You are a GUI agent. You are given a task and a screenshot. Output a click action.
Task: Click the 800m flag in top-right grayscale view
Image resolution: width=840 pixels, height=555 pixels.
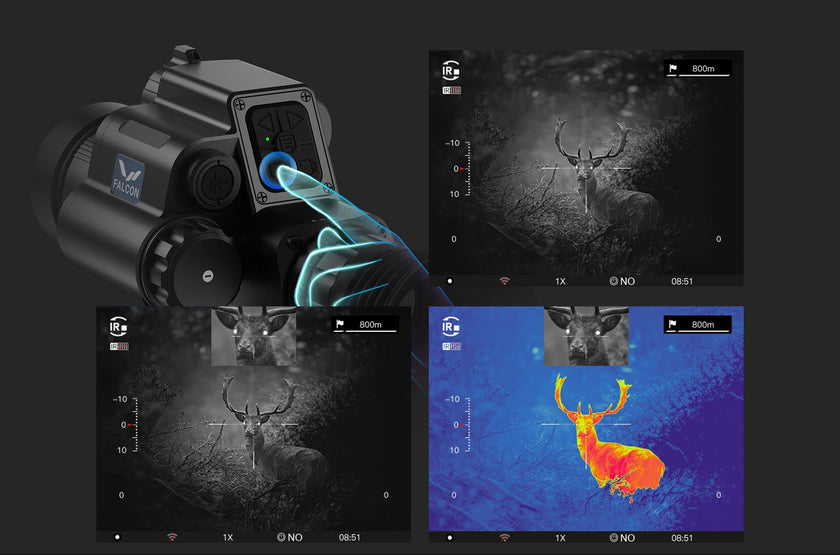click(x=698, y=69)
